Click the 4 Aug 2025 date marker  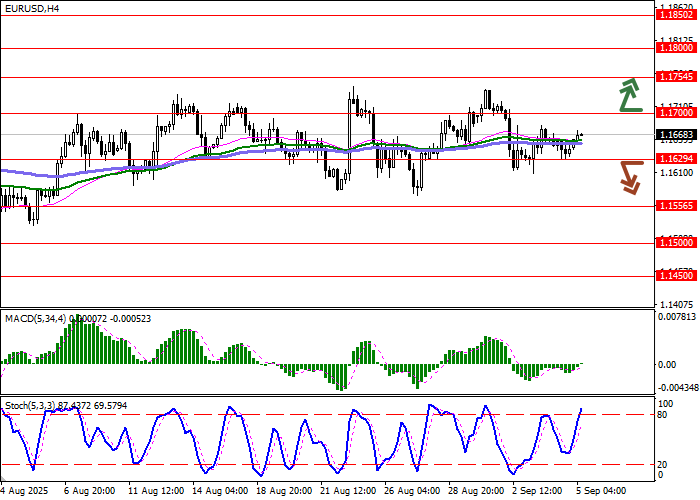24,491
